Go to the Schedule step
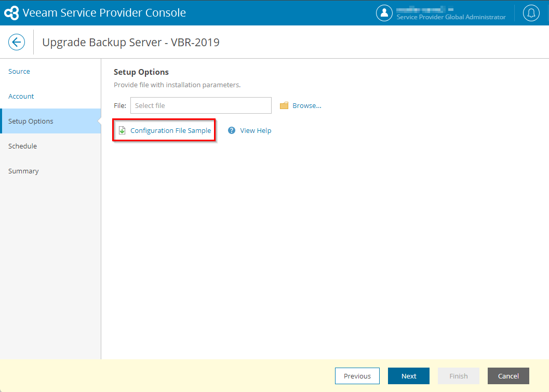Image resolution: width=549 pixels, height=392 pixels. click(22, 146)
